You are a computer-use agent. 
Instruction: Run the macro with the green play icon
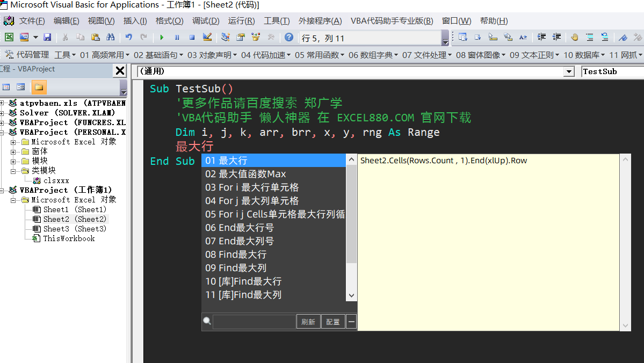[162, 38]
